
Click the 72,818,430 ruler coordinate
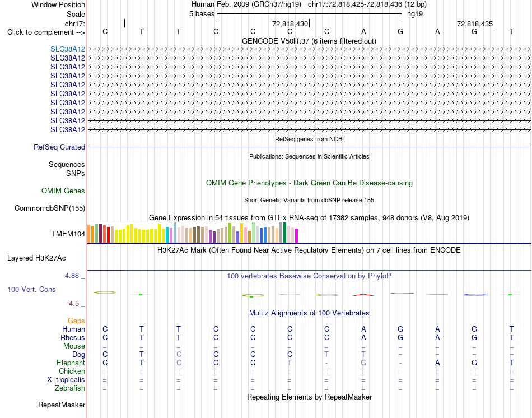click(x=290, y=24)
